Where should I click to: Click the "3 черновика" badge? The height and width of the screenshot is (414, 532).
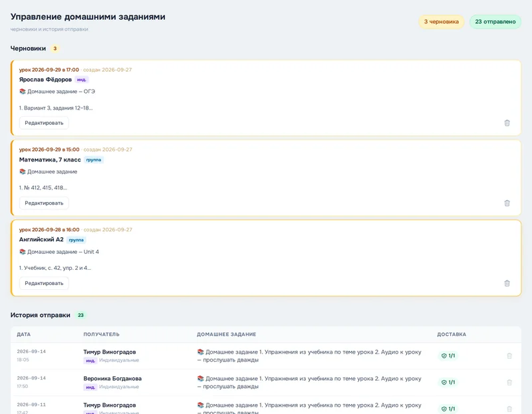click(x=441, y=22)
